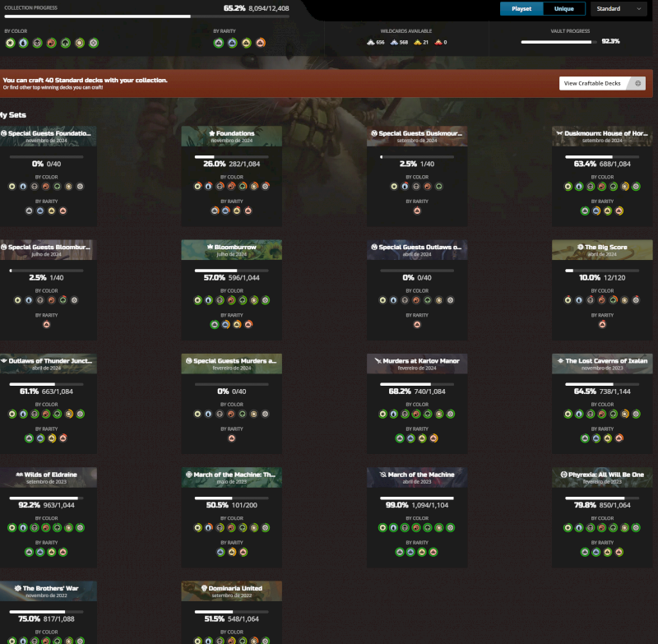
Task: Click the globe icon on View Craftable Decks
Action: 638,83
